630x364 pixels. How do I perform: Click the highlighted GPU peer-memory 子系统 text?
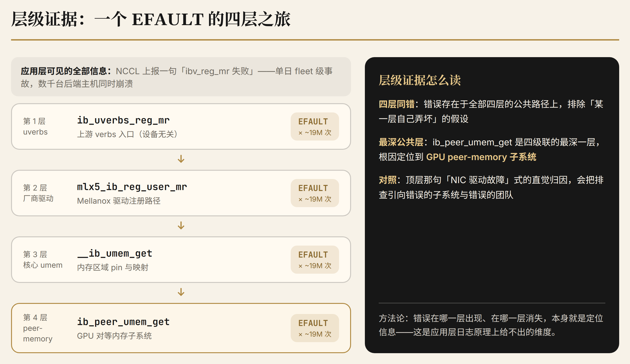click(x=481, y=157)
